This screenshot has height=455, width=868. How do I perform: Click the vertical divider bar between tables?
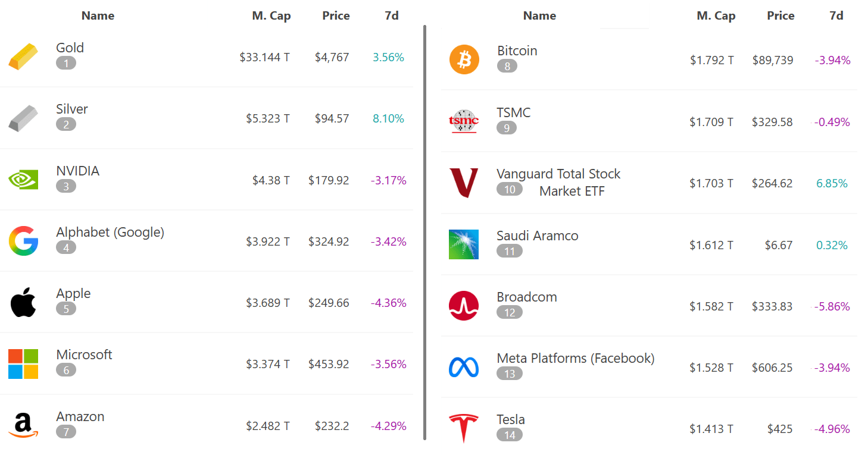pyautogui.click(x=425, y=232)
